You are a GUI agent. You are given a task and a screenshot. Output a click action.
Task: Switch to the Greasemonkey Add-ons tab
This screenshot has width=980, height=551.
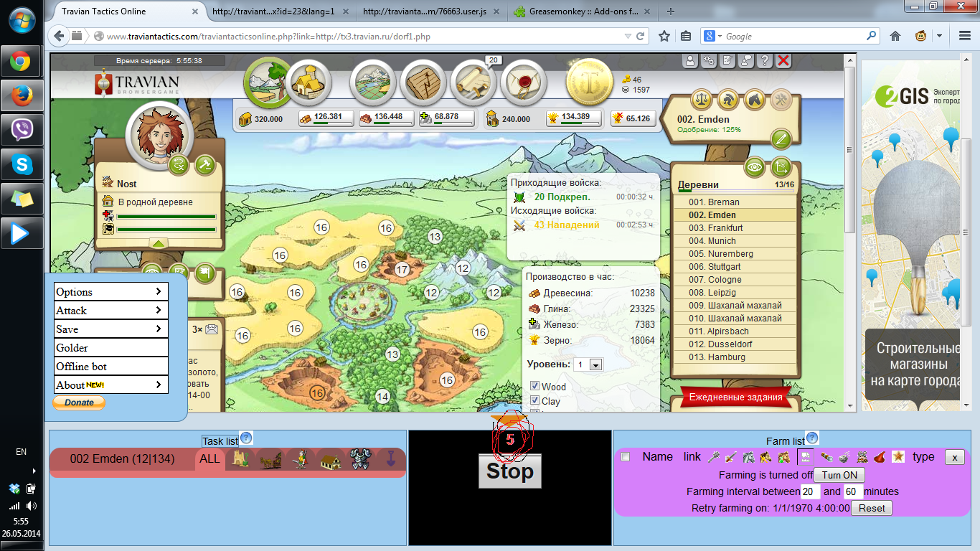click(583, 11)
